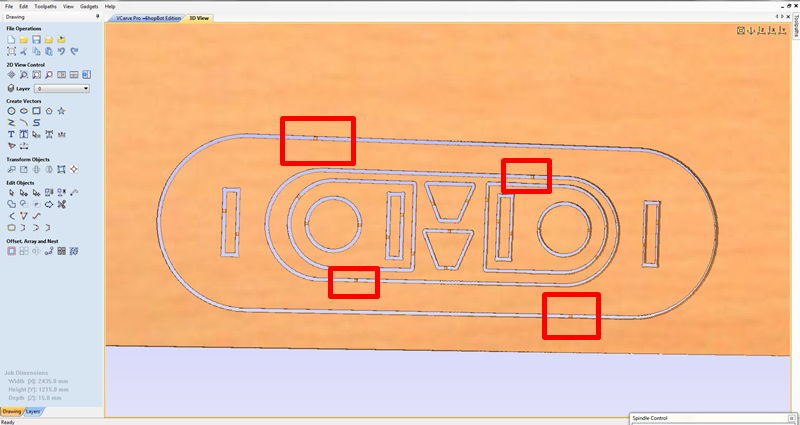Copy objects along vectors tool

(49, 251)
